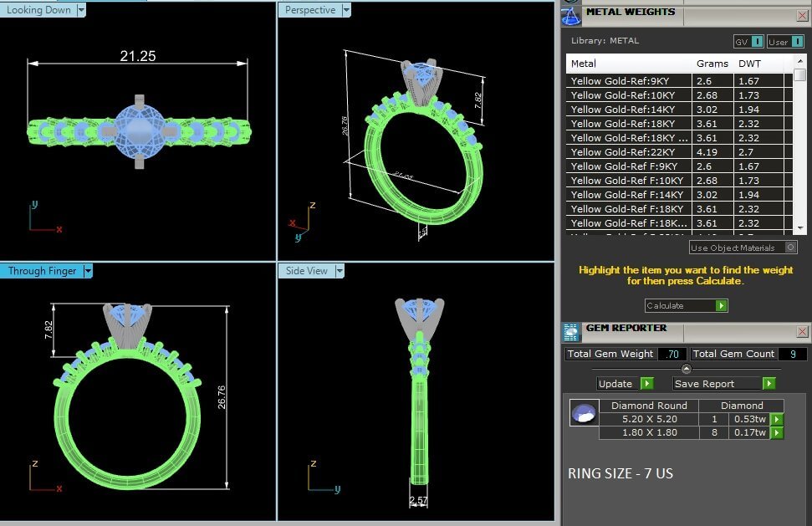This screenshot has height=526, width=812.
Task: Enable Use Object Materials option
Action: click(x=791, y=248)
